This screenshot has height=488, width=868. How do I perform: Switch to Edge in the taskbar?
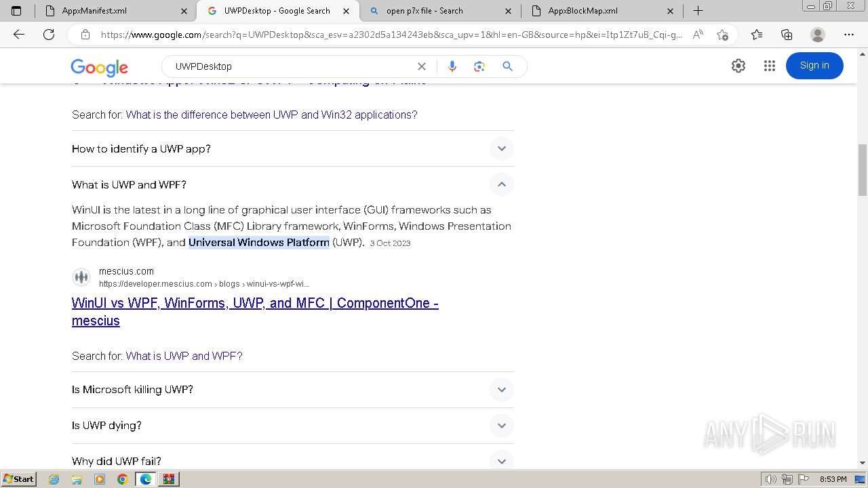[x=146, y=479]
